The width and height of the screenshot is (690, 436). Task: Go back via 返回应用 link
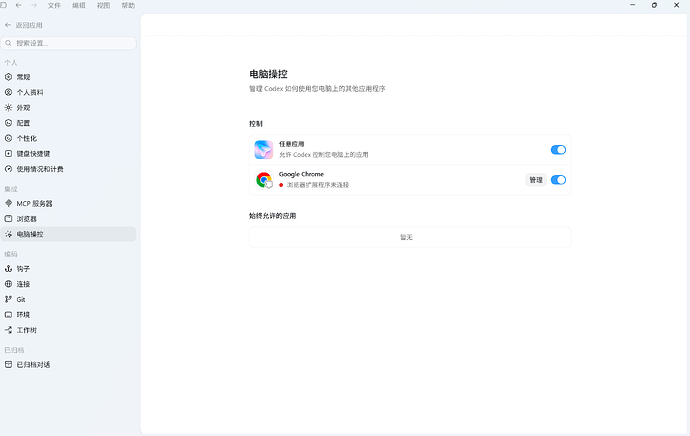click(29, 25)
